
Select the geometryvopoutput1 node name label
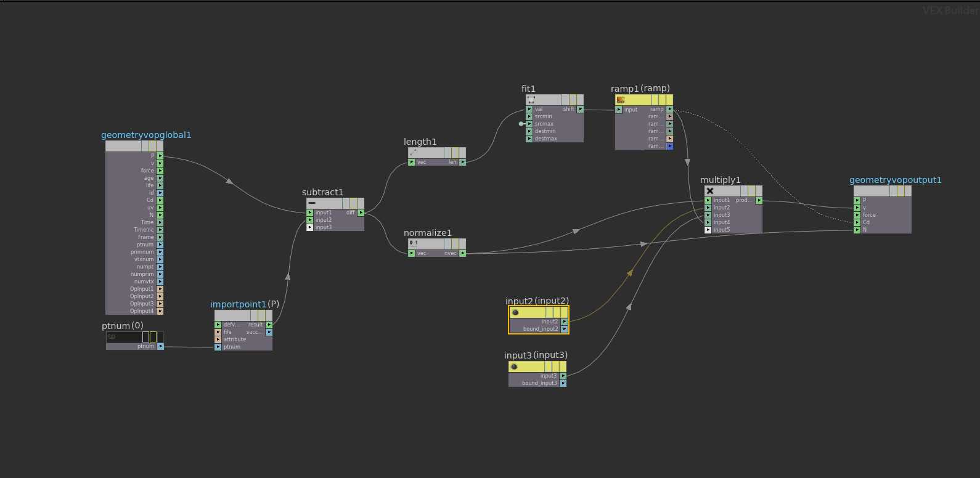(x=896, y=180)
